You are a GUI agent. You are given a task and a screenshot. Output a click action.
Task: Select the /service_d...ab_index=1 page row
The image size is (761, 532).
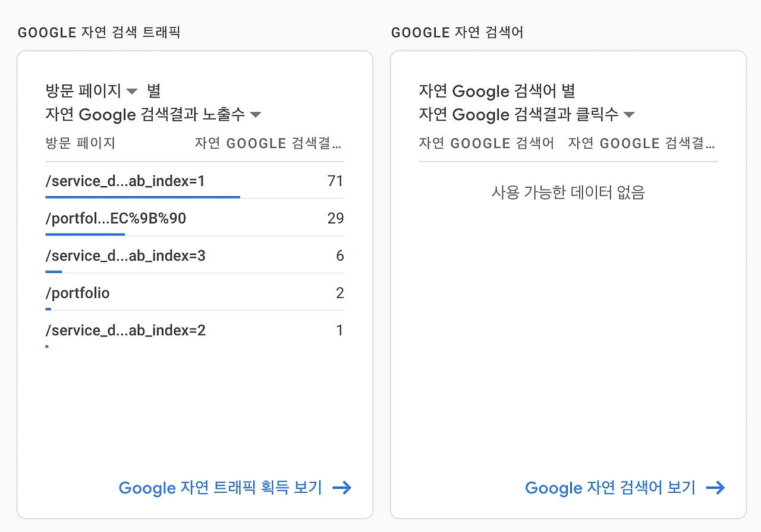click(x=125, y=181)
